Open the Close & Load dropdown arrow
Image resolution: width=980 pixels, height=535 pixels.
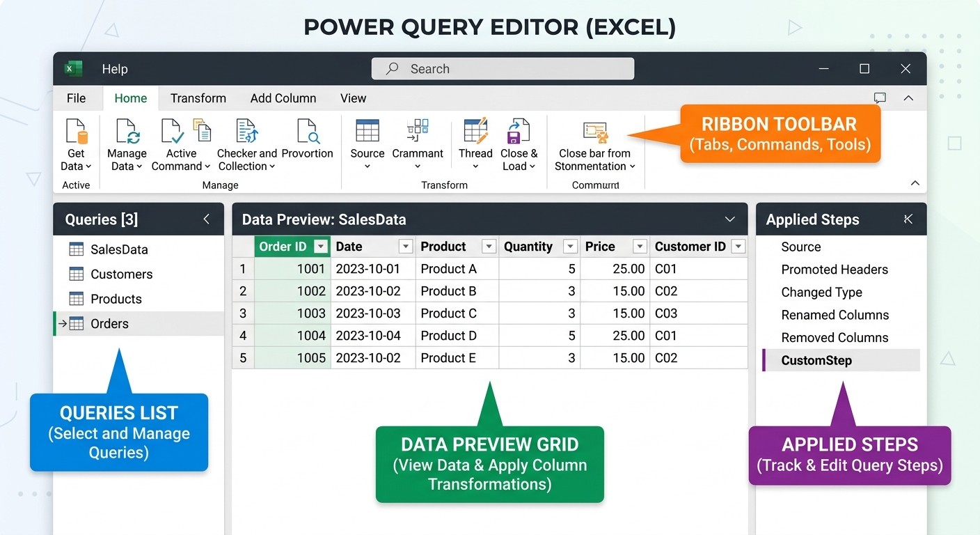click(532, 166)
